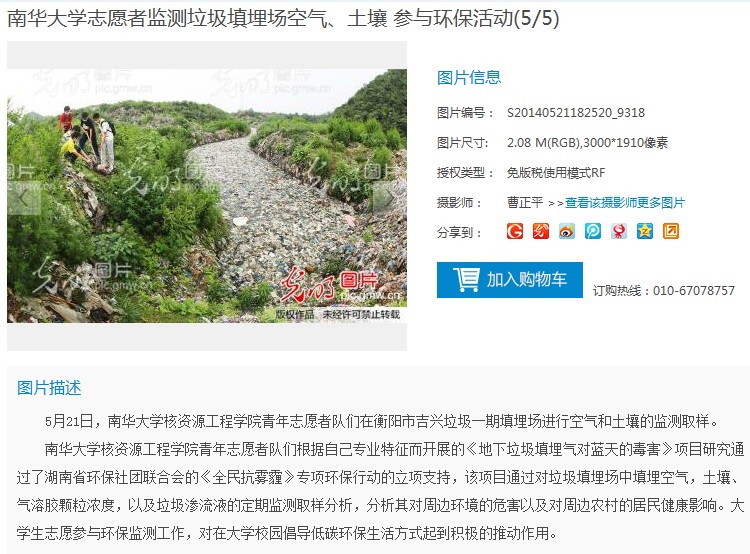Share to Tencent Weibo blue icon
Image resolution: width=750 pixels, height=554 pixels.
tap(593, 231)
